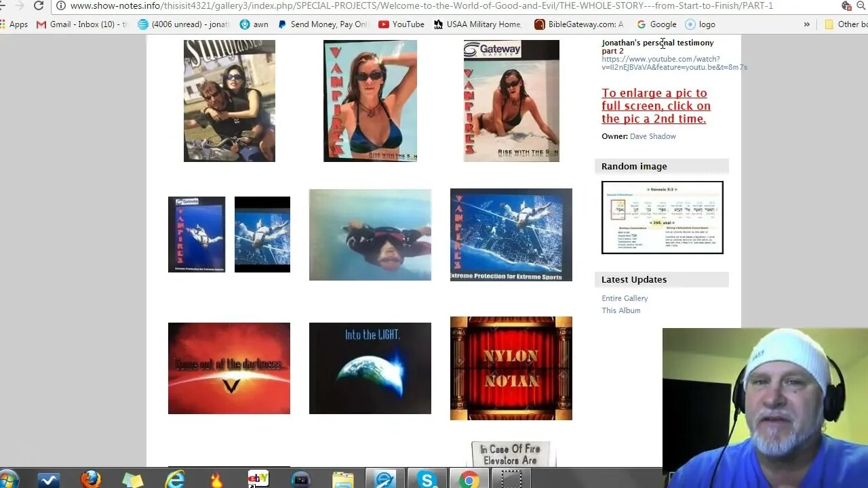Click the address bar URL field
The height and width of the screenshot is (488, 868).
[420, 6]
